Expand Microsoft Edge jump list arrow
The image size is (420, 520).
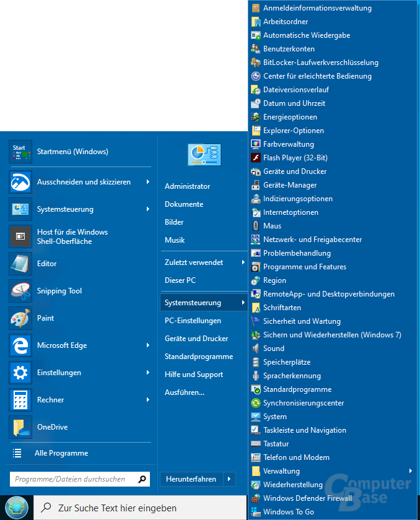coord(147,345)
